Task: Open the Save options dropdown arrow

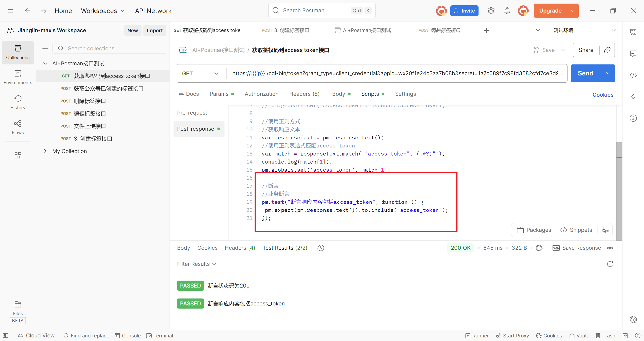Action: click(x=563, y=50)
